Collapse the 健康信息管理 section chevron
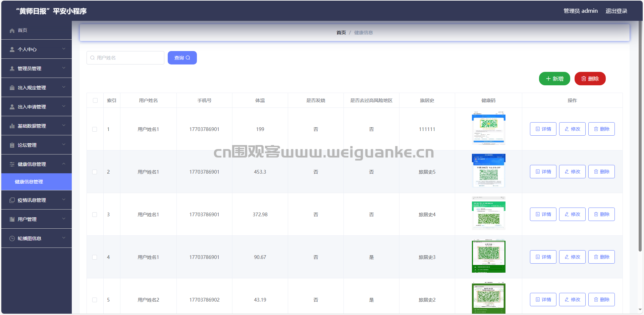Viewport: 644px width, 315px height. pyautogui.click(x=64, y=164)
